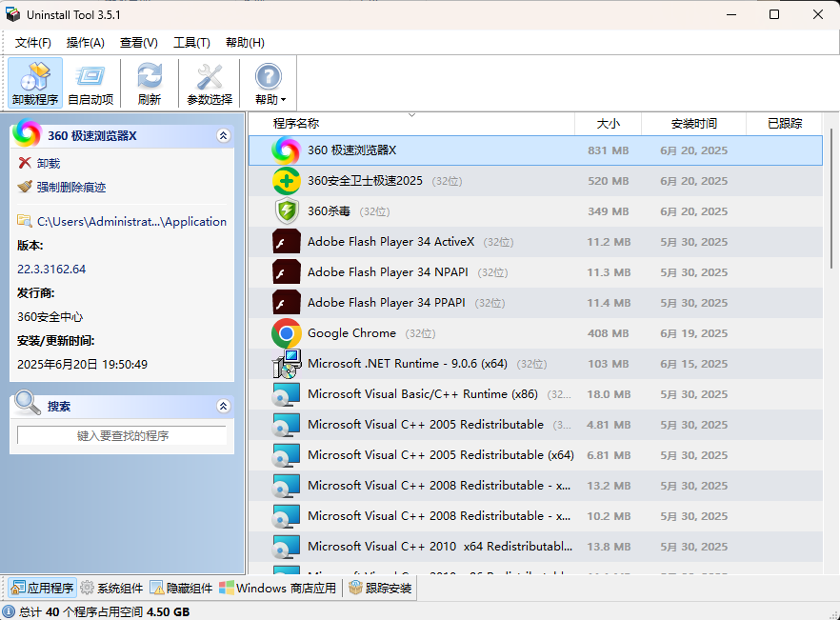Click the 6月 15, 2025 install date cell
The image size is (840, 620).
693,364
